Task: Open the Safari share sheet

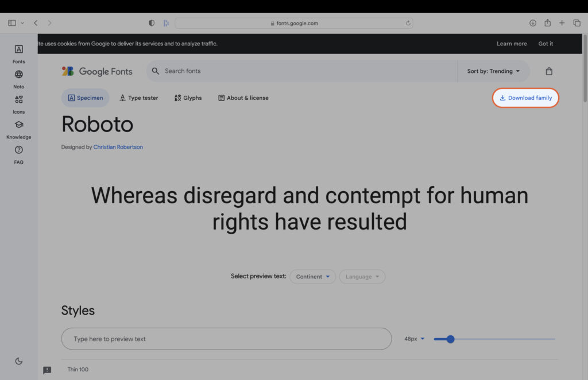Action: point(547,23)
